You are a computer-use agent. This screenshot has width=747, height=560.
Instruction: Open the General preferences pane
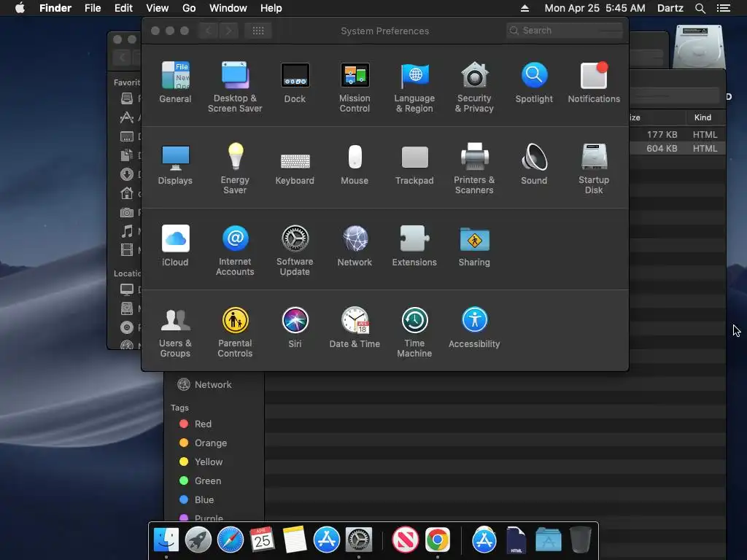click(175, 82)
